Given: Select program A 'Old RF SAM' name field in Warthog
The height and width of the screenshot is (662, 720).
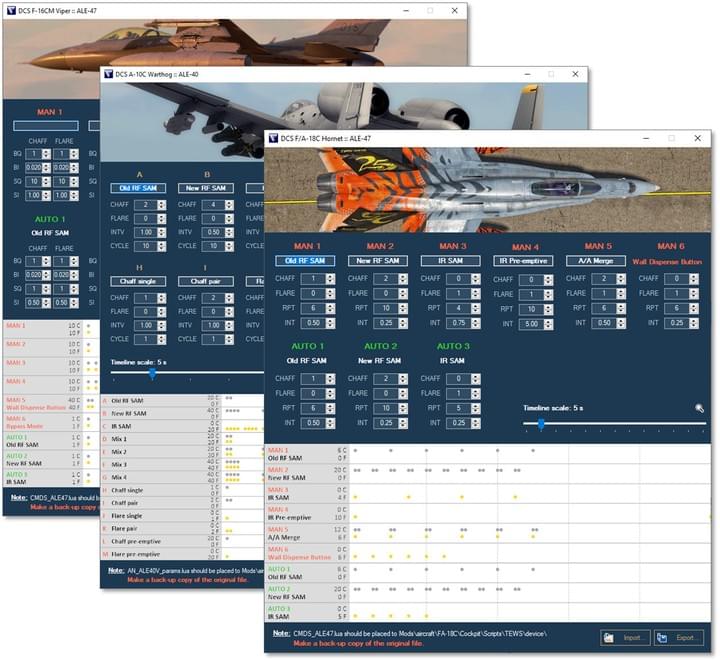Looking at the screenshot, I should tap(138, 188).
